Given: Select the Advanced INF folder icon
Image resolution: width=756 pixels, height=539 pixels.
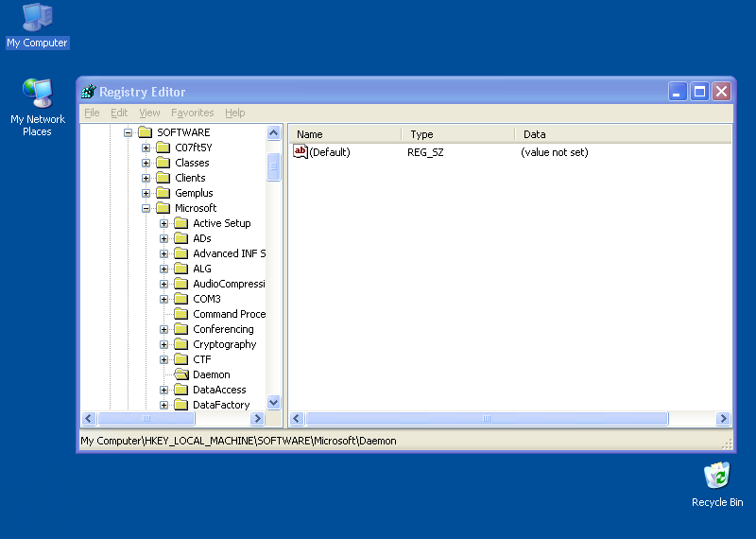Looking at the screenshot, I should tap(181, 253).
